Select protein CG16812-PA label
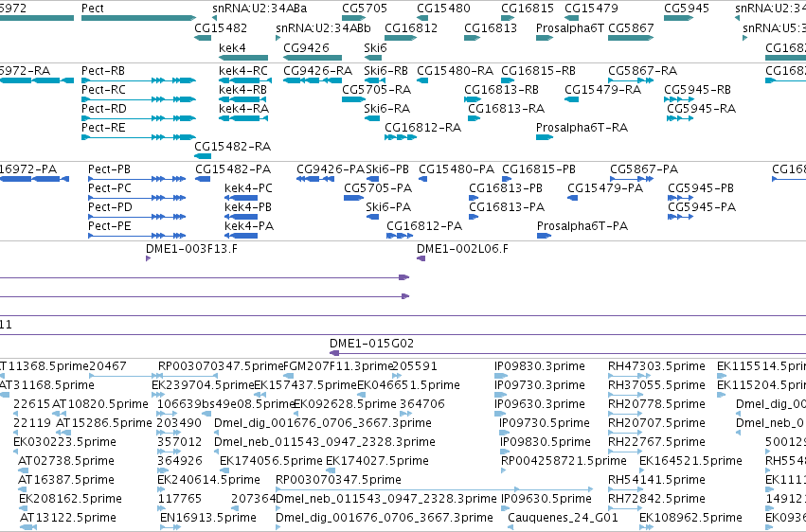The height and width of the screenshot is (532, 806). 424,226
